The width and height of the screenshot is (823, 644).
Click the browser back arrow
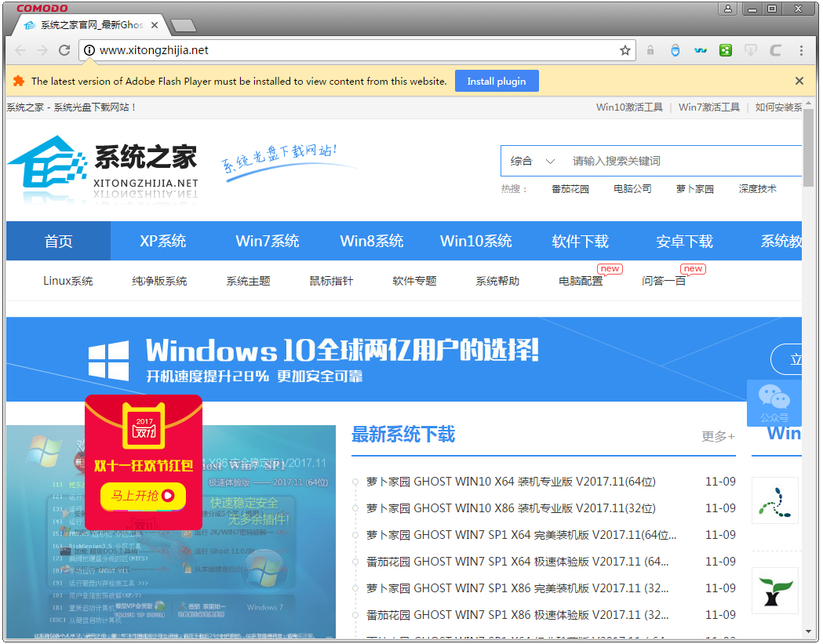pyautogui.click(x=20, y=50)
